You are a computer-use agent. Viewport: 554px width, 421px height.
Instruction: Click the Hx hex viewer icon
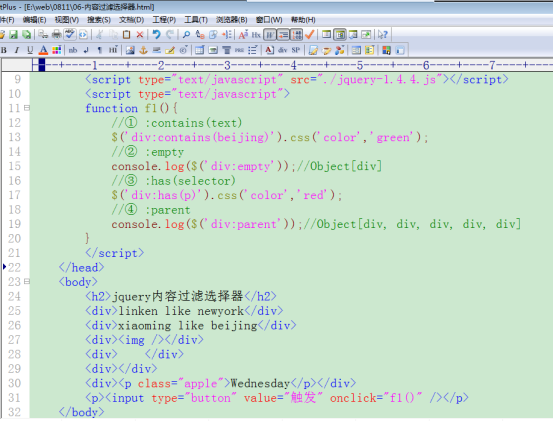256,34
